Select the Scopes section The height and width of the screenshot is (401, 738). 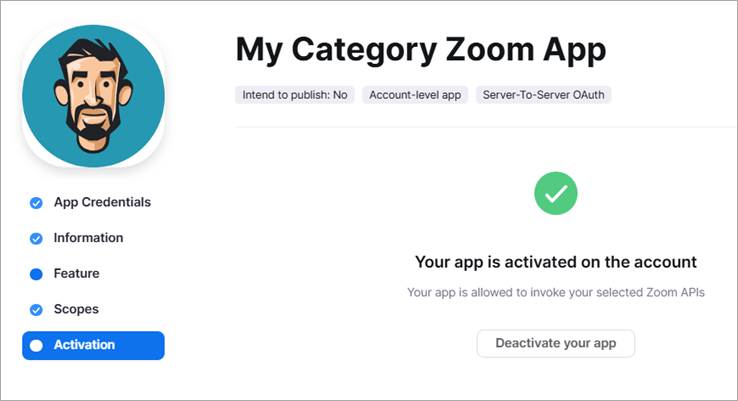[x=76, y=309]
